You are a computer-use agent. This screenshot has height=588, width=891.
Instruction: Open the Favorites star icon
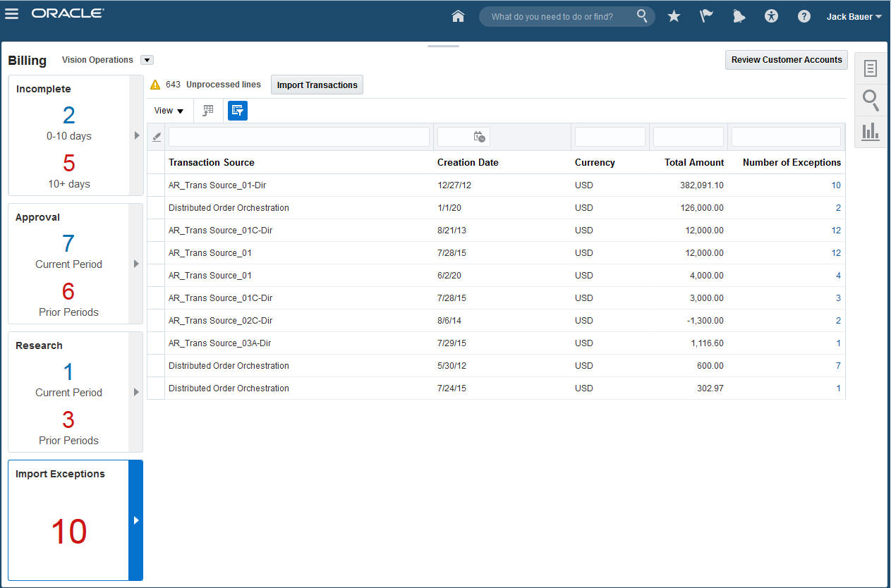(x=674, y=16)
